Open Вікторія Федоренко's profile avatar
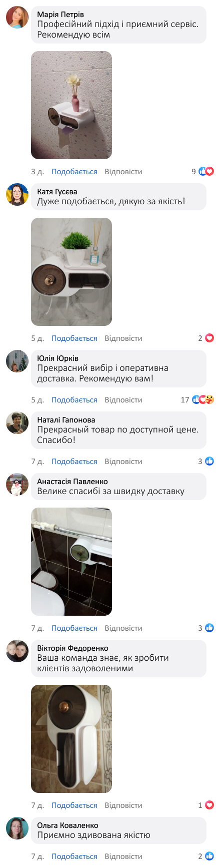Screen dimensions: 220x868 [17, 651]
